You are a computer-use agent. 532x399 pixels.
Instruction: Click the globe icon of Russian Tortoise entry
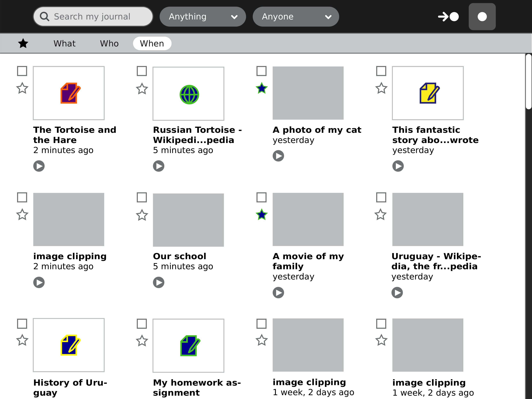pos(189,94)
